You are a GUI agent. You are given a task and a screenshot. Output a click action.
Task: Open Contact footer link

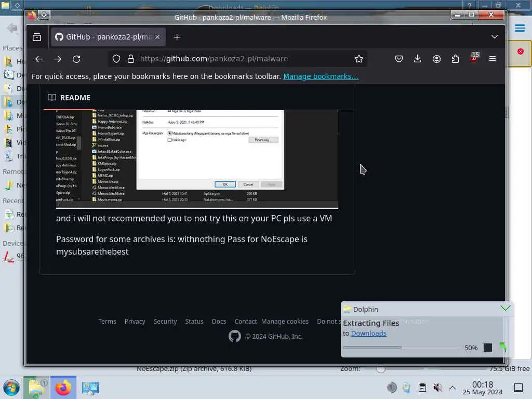[x=246, y=321]
